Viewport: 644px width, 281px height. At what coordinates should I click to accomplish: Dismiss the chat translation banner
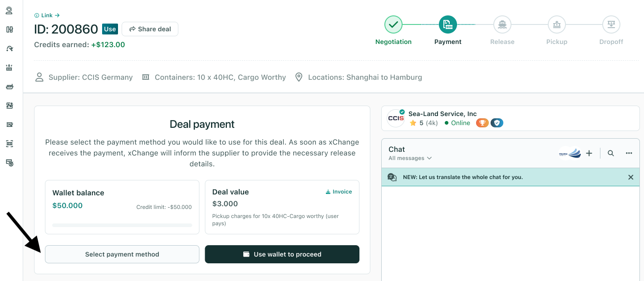tap(630, 177)
